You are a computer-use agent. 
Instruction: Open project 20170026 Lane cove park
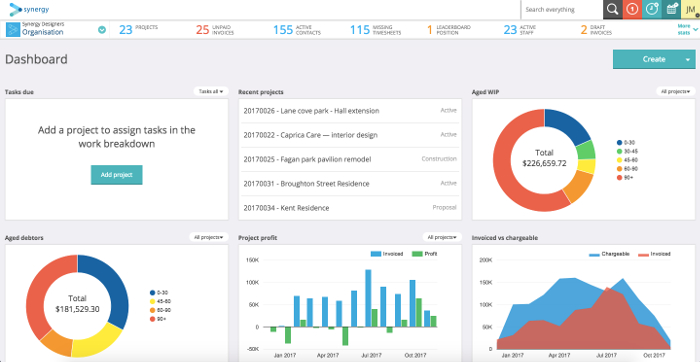[x=350, y=111]
